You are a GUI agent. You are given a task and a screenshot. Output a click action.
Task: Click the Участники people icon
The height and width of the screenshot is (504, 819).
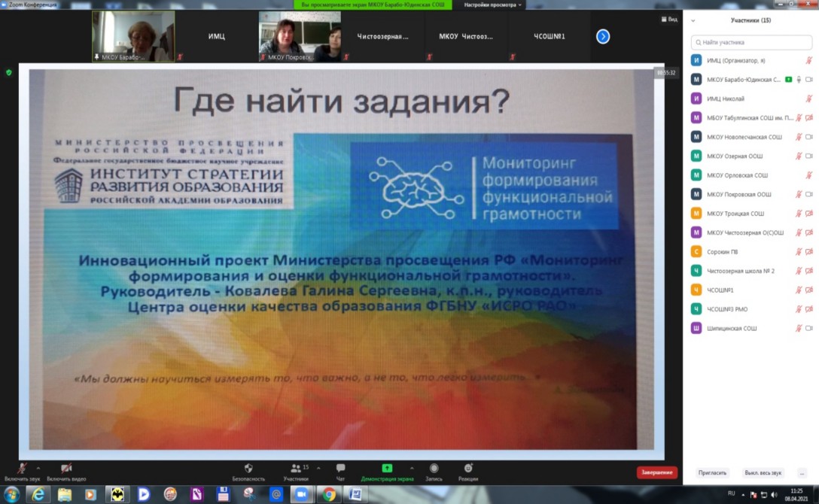tap(297, 468)
